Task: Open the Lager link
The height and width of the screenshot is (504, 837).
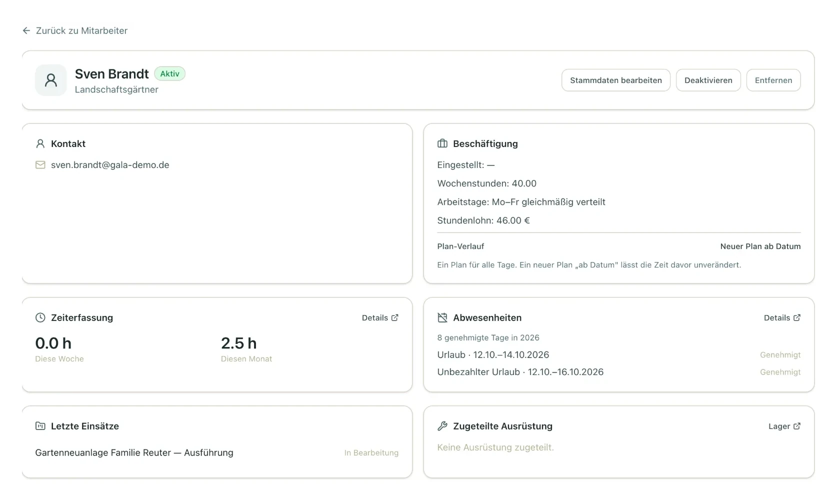Action: 784,426
